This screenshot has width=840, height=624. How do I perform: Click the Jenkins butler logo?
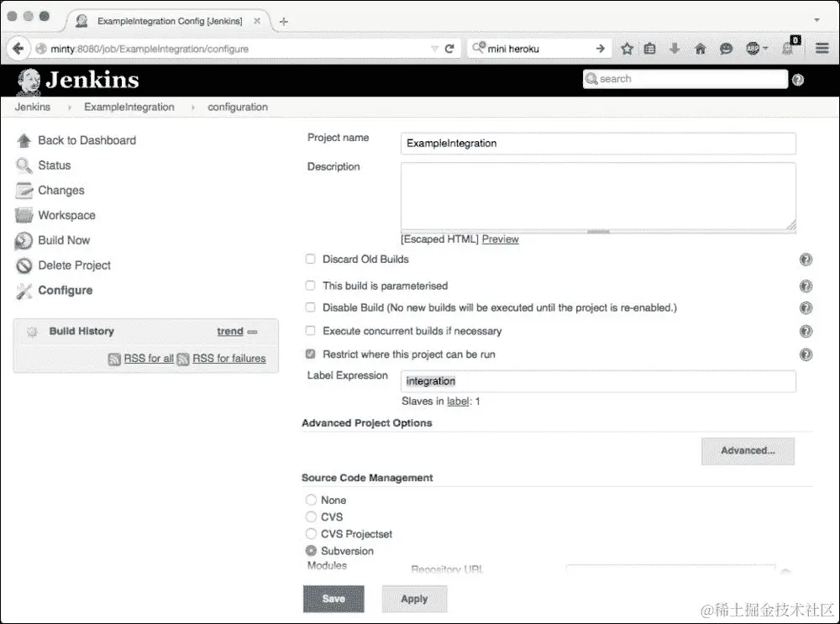pos(29,82)
